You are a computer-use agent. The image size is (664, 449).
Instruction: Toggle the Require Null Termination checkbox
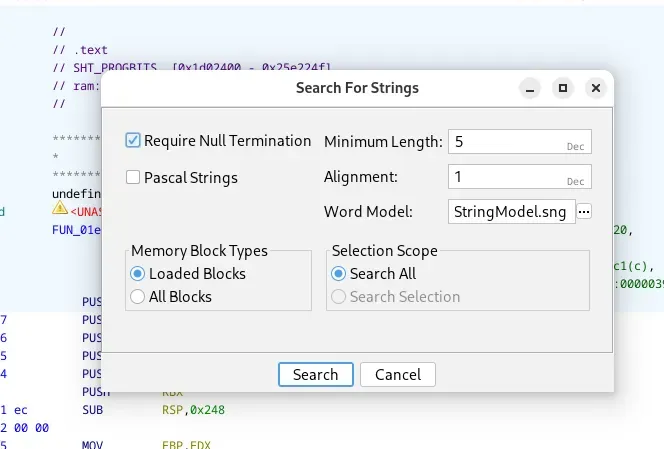point(133,141)
